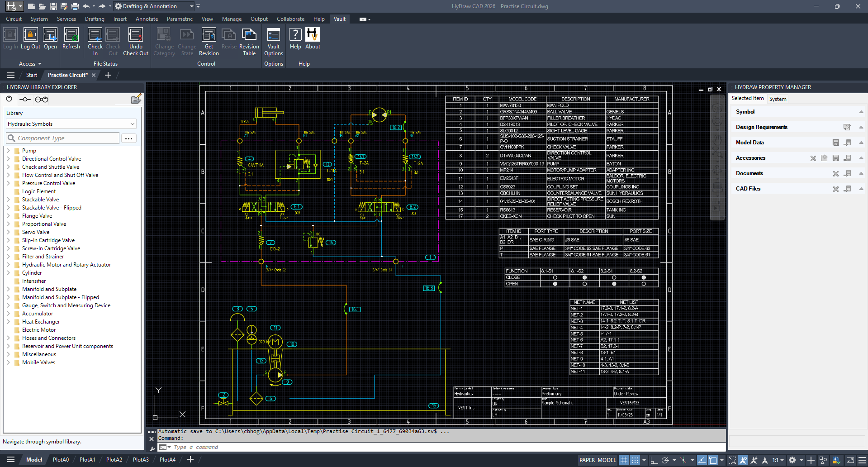Open the Hydraulic Symbols library dropdown
The image size is (868, 467).
pyautogui.click(x=132, y=124)
